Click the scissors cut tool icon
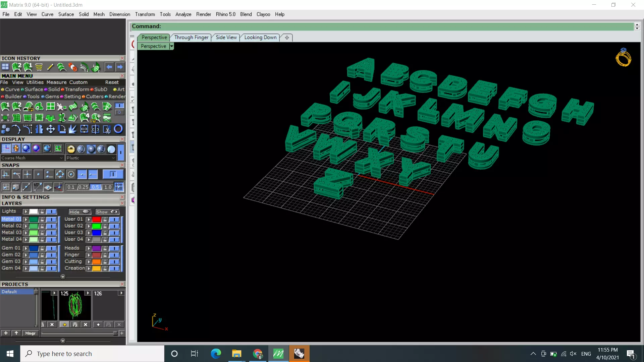The height and width of the screenshot is (362, 644). pos(107,129)
